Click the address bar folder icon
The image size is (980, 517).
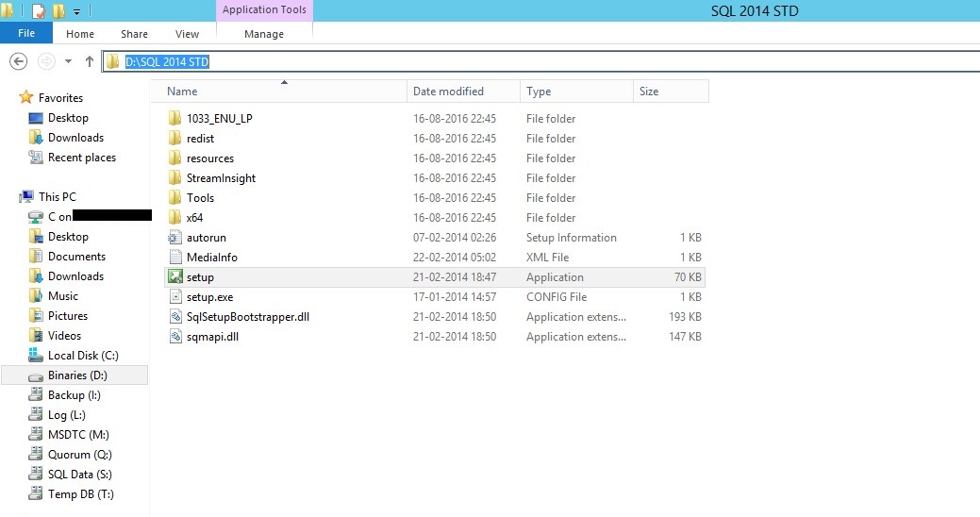[x=112, y=61]
